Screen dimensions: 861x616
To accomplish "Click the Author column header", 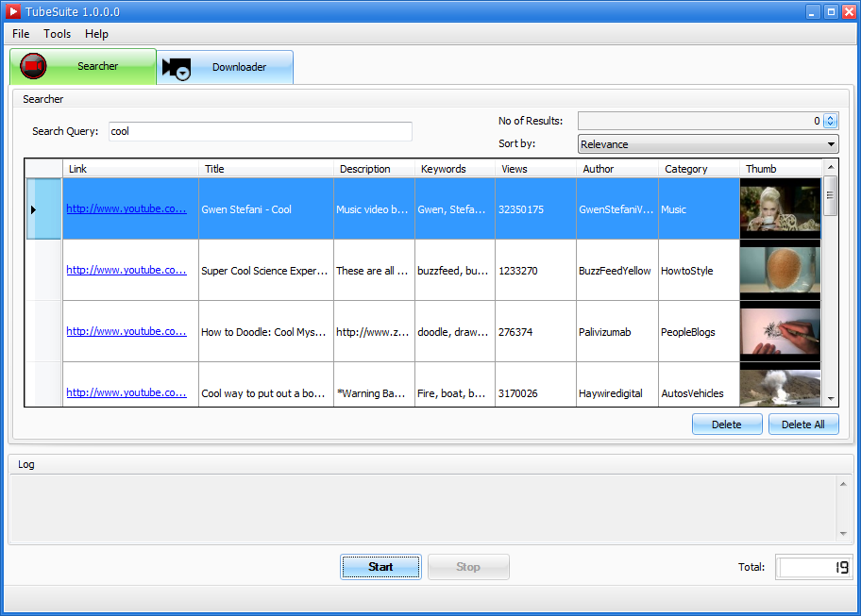I will click(x=617, y=169).
